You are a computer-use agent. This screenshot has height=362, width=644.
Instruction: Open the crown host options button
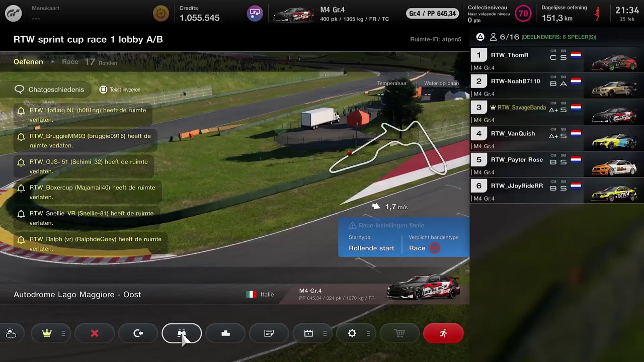(47, 333)
